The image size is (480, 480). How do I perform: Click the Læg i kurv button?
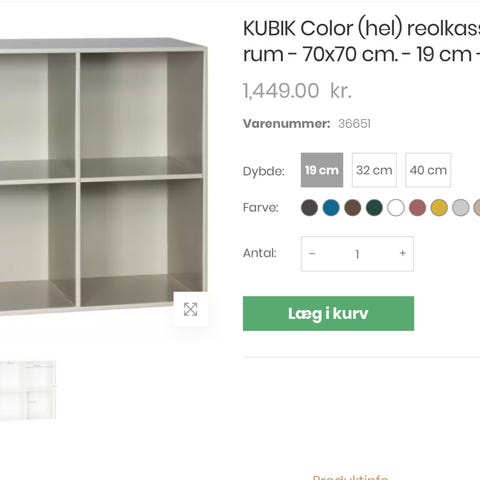tap(328, 313)
